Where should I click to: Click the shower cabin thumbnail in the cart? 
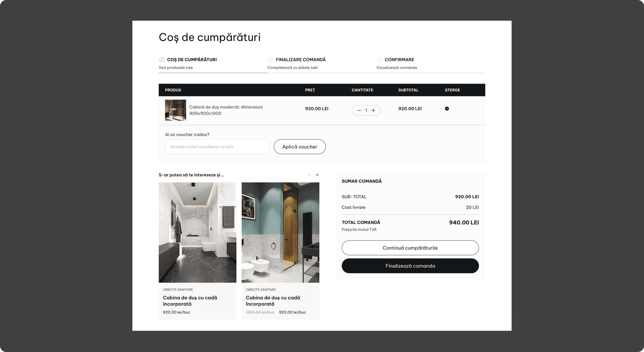coord(175,110)
